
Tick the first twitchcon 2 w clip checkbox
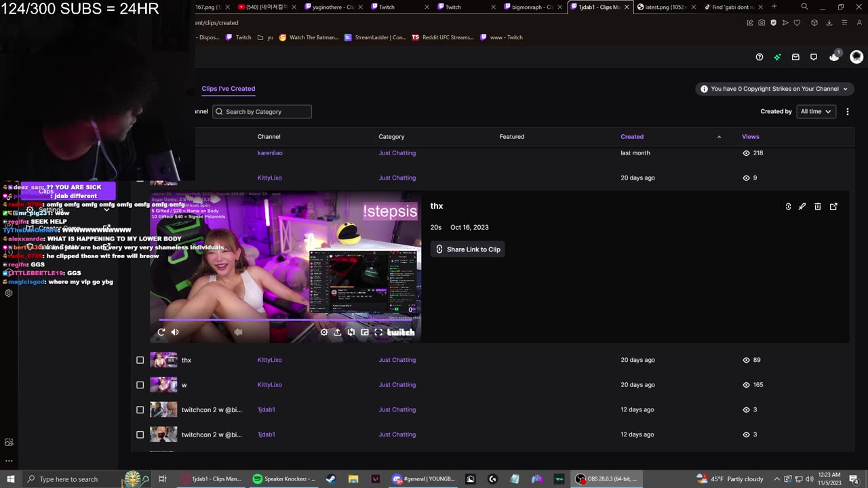[140, 409]
